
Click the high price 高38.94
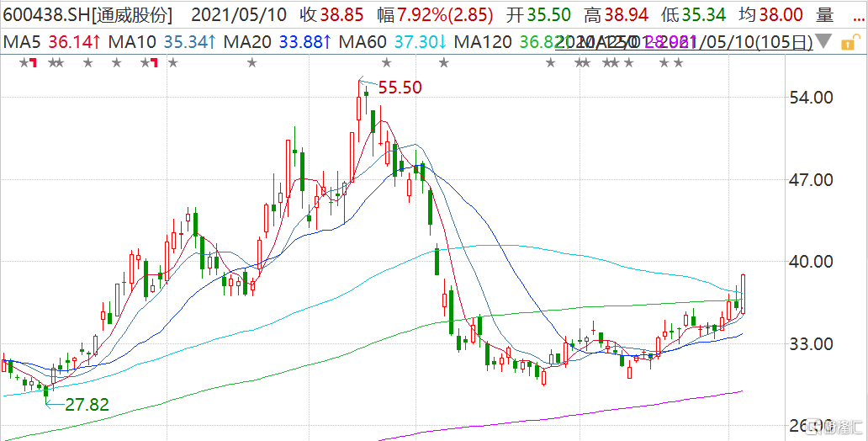(x=617, y=15)
